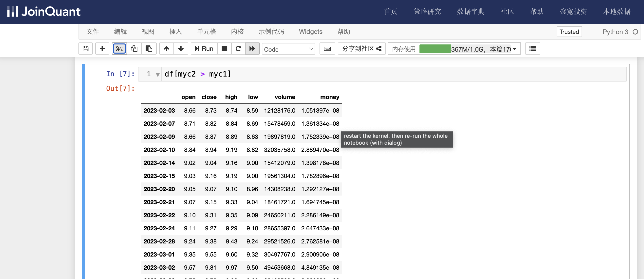Open the Widgets menu
This screenshot has height=279, width=644.
click(310, 32)
